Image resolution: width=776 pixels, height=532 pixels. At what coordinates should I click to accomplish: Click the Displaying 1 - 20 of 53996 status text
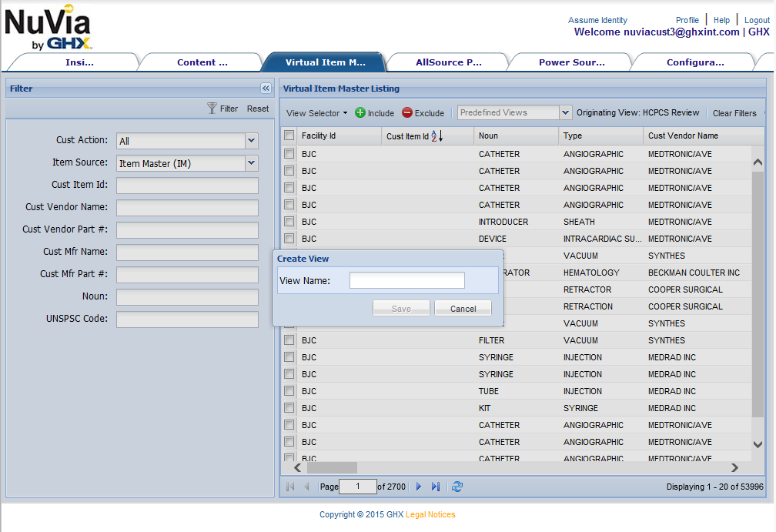pyautogui.click(x=714, y=487)
